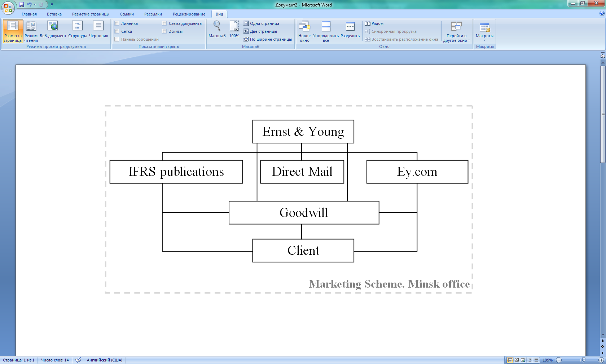
Task: Open the Рассылки tab
Action: click(x=153, y=14)
